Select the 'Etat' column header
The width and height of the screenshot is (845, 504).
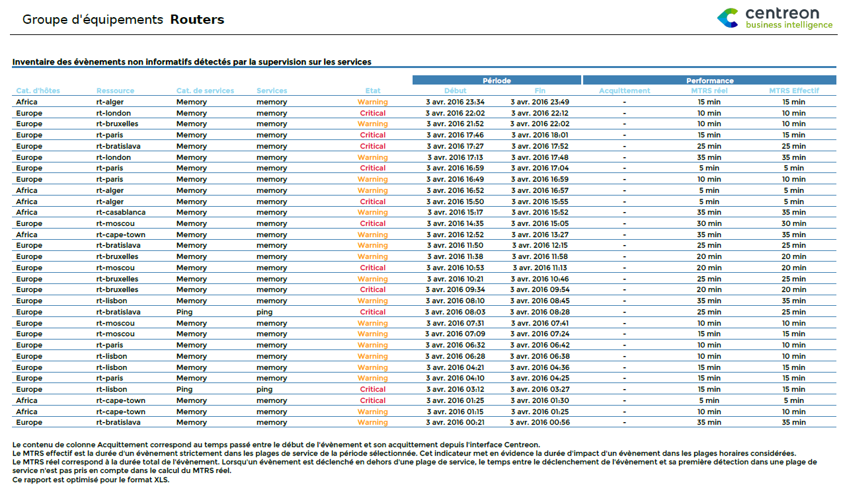(372, 90)
